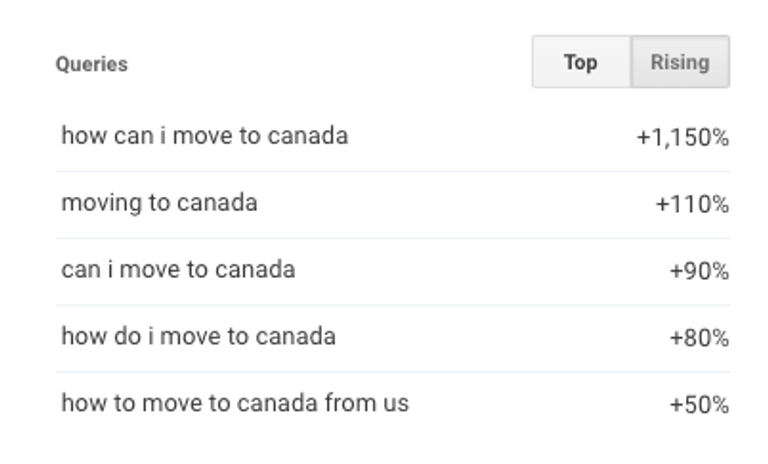Open 'how to move to canada from us'
Viewport: 768px width, 464px height.
[x=235, y=404]
